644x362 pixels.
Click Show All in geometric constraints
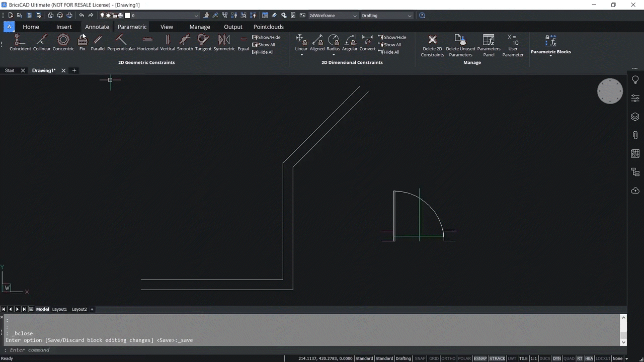click(x=264, y=45)
